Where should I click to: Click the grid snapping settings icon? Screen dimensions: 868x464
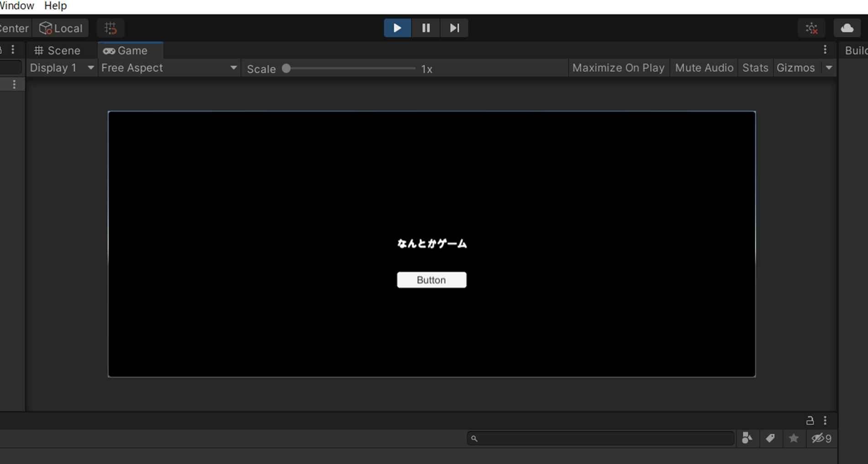click(110, 28)
